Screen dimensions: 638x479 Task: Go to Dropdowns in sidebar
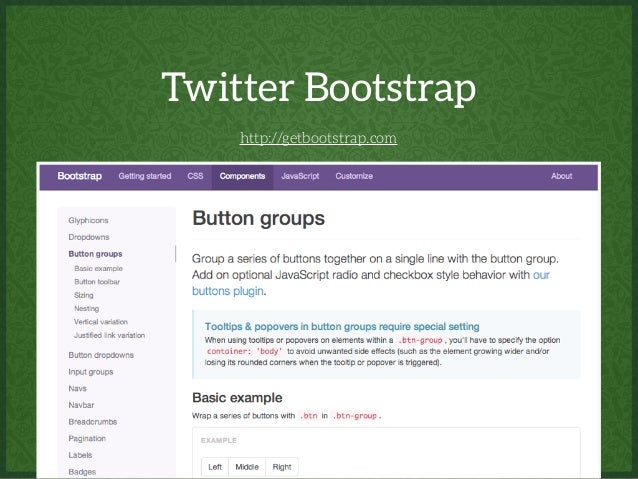pyautogui.click(x=89, y=237)
